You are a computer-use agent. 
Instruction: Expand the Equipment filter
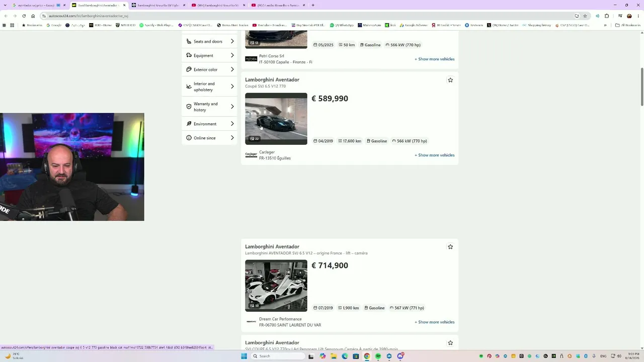(x=210, y=55)
